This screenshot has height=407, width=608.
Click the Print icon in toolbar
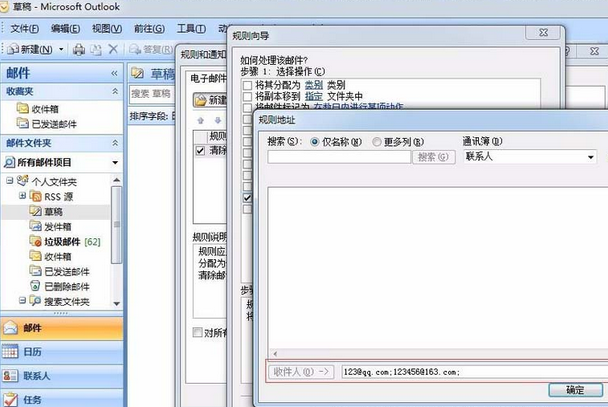tap(79, 50)
